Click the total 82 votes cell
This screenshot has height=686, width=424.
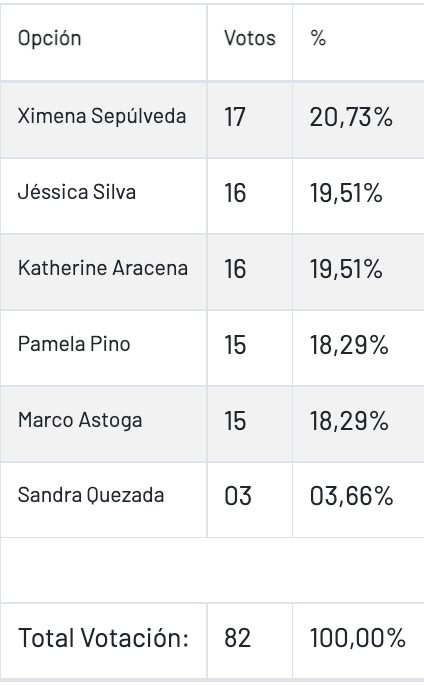click(x=250, y=641)
